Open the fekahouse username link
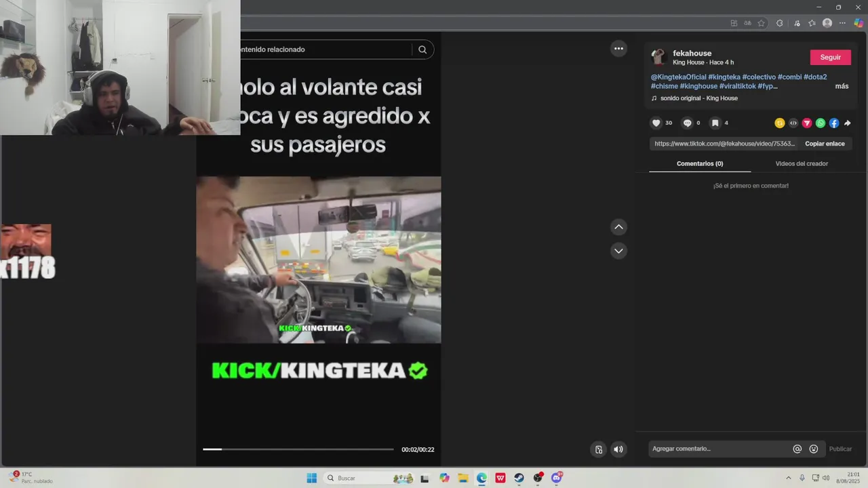The height and width of the screenshot is (488, 868). (692, 53)
